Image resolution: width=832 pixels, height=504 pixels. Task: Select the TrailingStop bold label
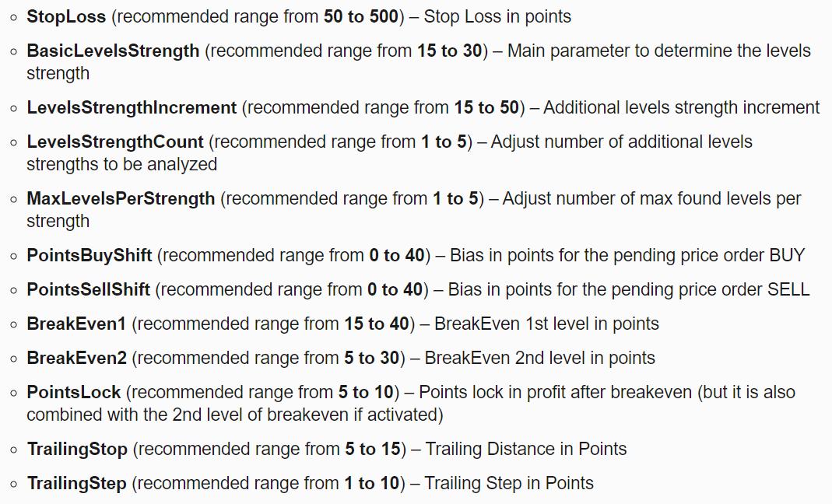click(78, 450)
